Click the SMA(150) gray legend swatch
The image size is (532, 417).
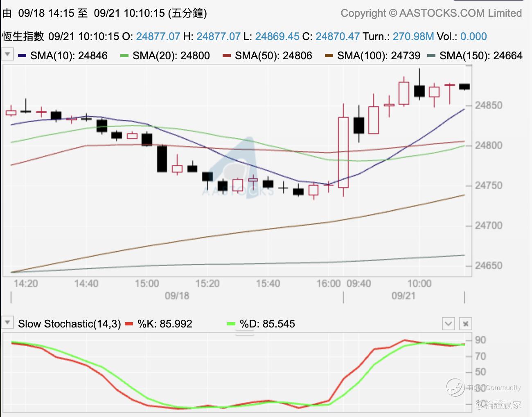pyautogui.click(x=431, y=56)
